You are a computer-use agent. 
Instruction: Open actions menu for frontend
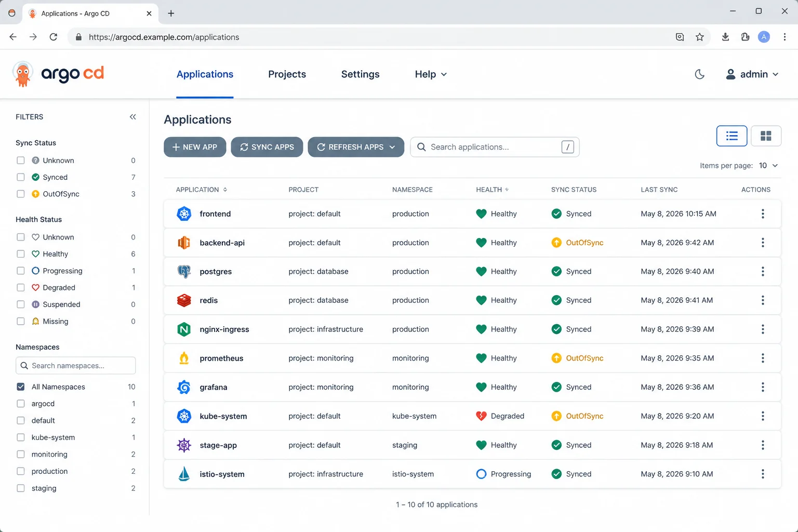pyautogui.click(x=763, y=214)
